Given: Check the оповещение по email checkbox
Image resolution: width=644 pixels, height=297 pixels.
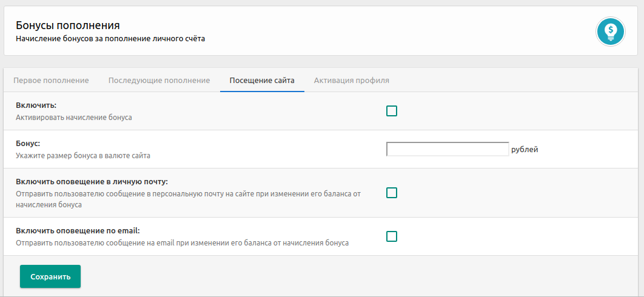Looking at the screenshot, I should click(x=392, y=236).
